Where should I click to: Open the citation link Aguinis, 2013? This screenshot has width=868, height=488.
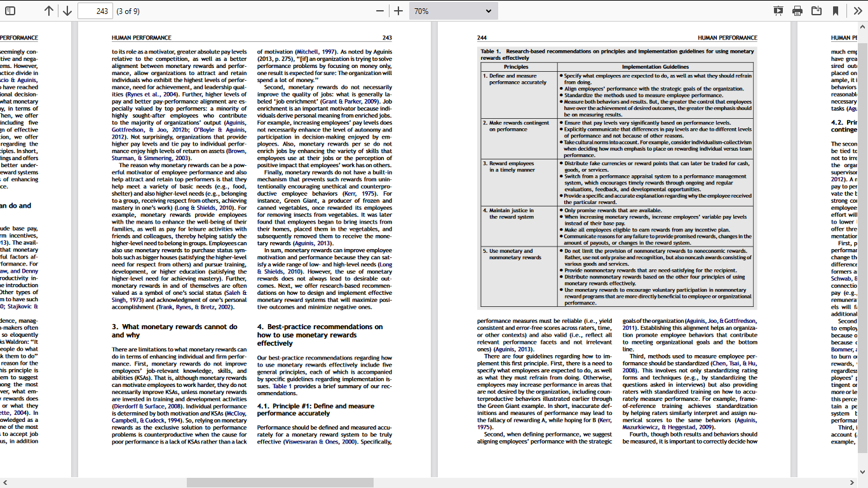(x=312, y=243)
